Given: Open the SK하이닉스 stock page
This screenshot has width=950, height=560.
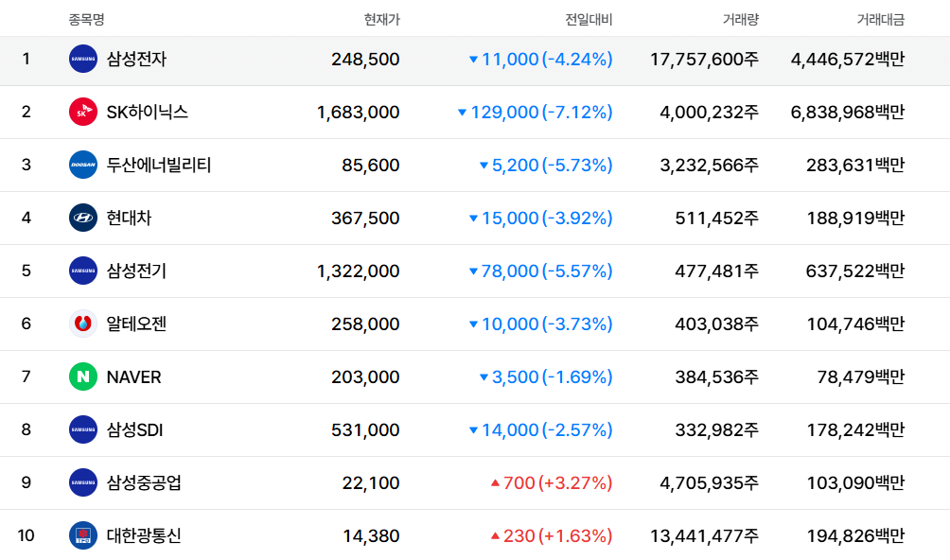Looking at the screenshot, I should coord(148,112).
